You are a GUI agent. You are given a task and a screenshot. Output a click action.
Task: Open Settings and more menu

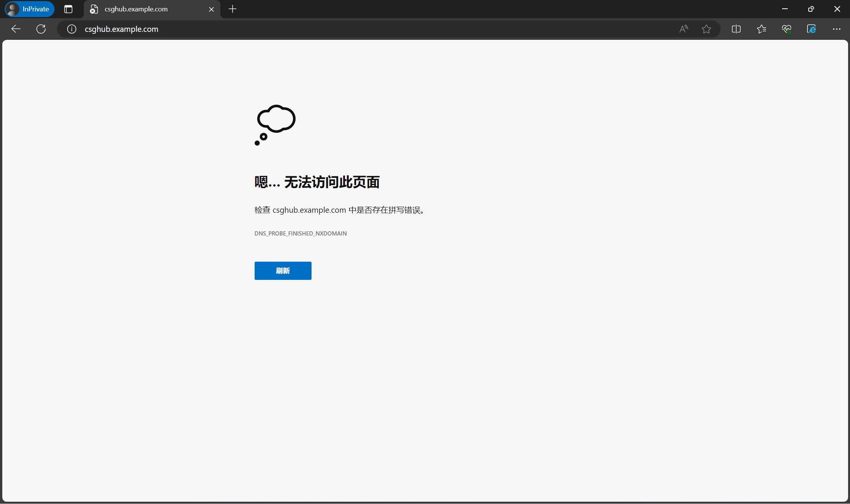837,29
